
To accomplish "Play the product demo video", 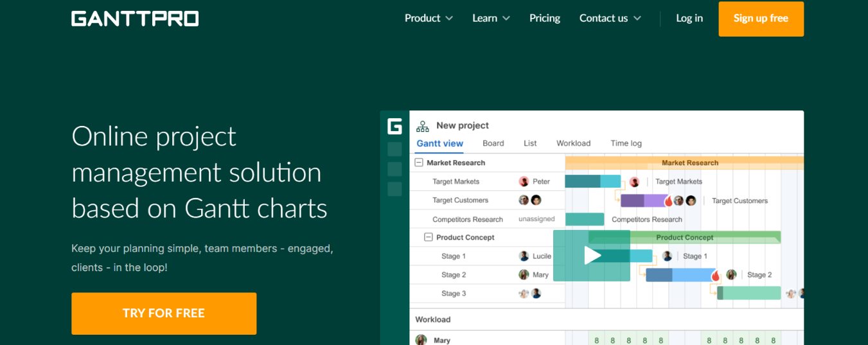I will [592, 256].
